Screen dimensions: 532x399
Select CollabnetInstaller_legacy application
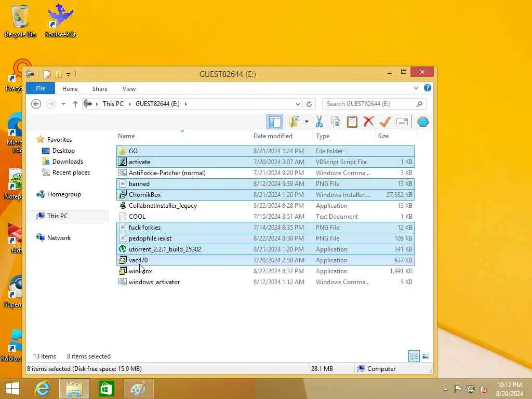(265, 206)
